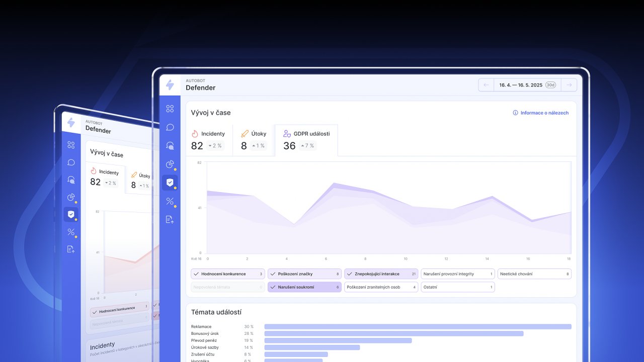The width and height of the screenshot is (644, 362).
Task: Select the GDPR události tab
Action: coord(306,140)
